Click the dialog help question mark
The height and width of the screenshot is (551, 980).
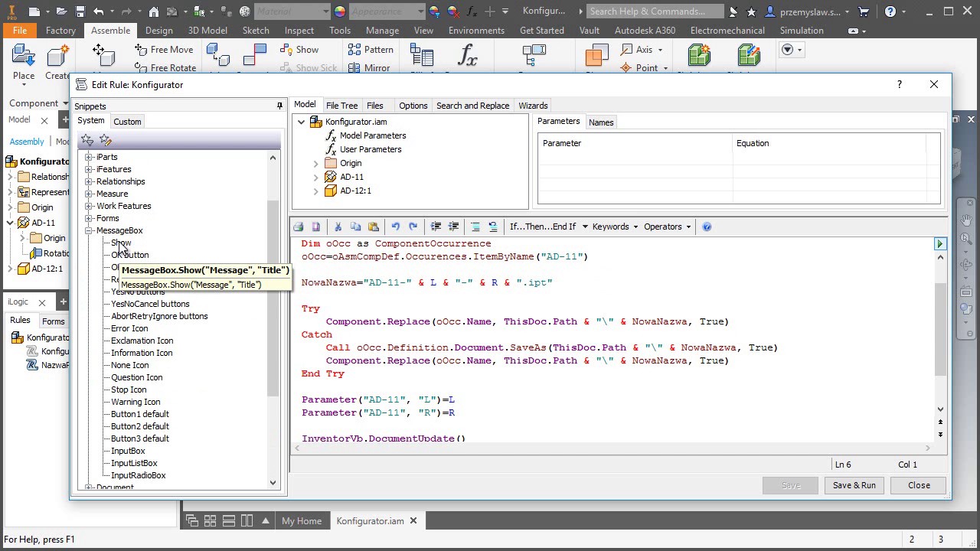tap(900, 84)
